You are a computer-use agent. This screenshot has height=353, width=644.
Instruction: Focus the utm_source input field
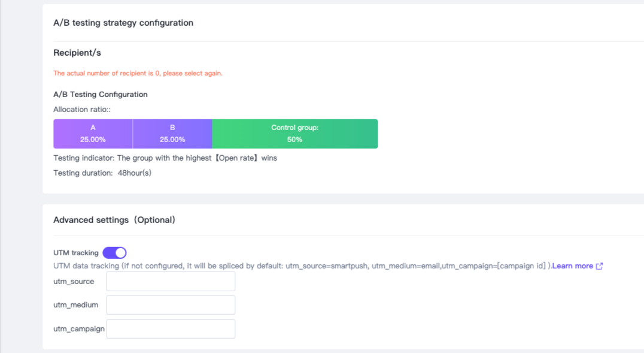click(x=171, y=281)
